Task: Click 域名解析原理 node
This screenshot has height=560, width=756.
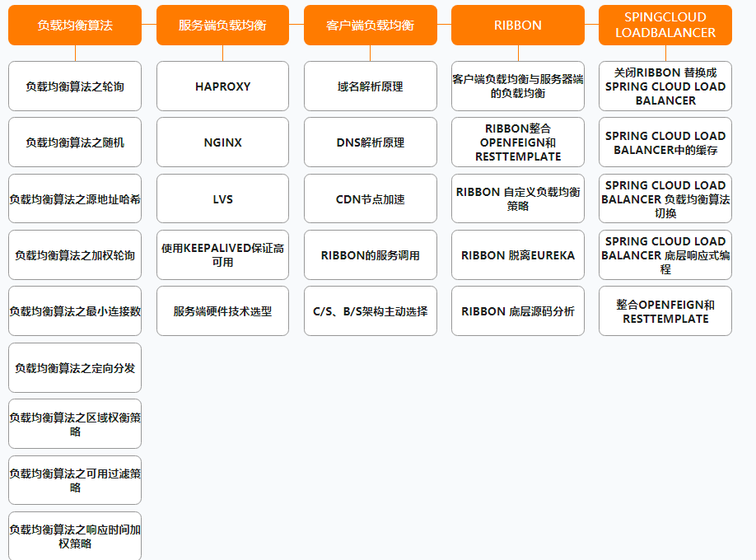Action: [370, 86]
